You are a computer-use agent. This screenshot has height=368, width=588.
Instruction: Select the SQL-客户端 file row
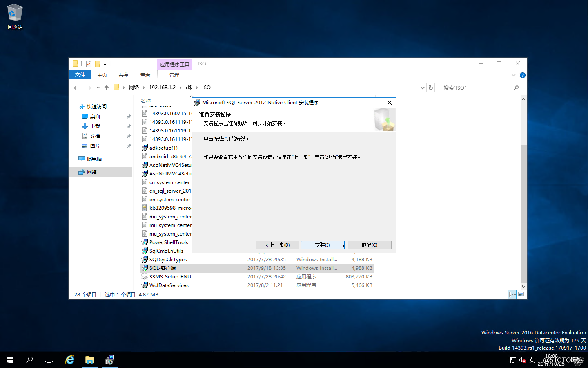(x=257, y=268)
